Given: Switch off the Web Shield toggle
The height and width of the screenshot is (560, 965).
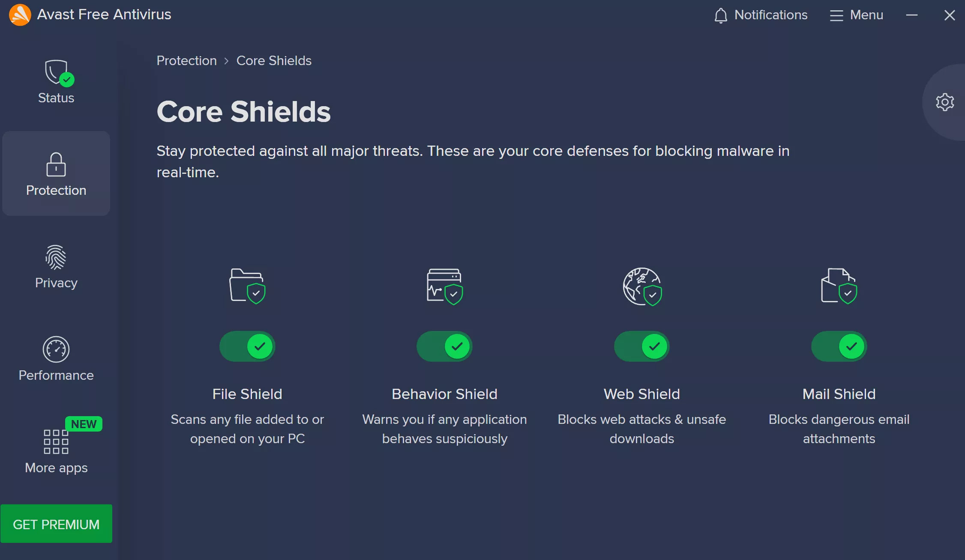Looking at the screenshot, I should [642, 346].
